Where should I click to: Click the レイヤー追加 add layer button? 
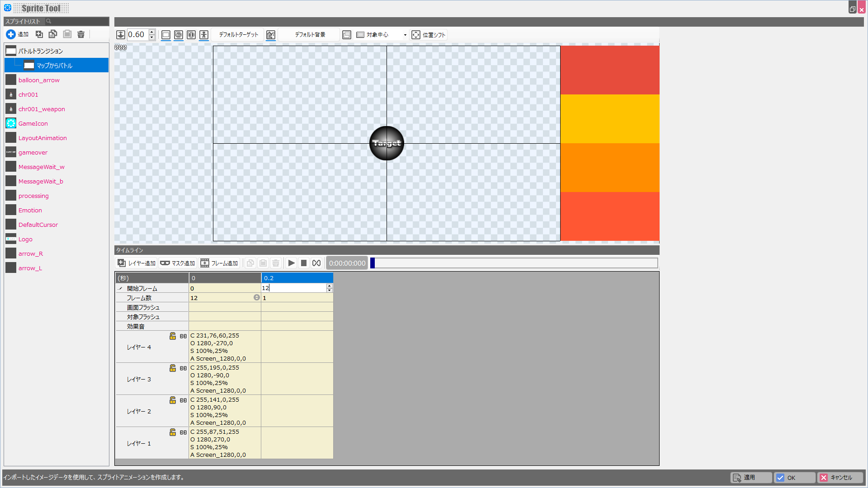137,263
